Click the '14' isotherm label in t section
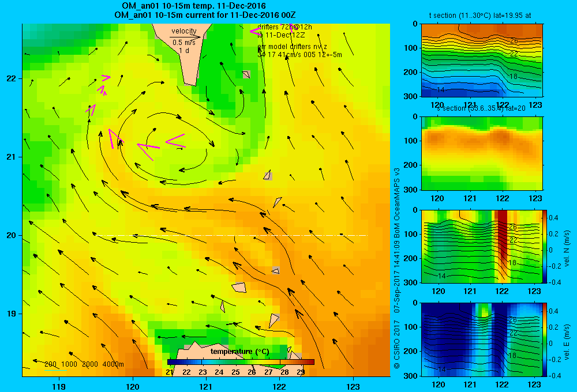This screenshot has width=577, height=392. pyautogui.click(x=440, y=89)
